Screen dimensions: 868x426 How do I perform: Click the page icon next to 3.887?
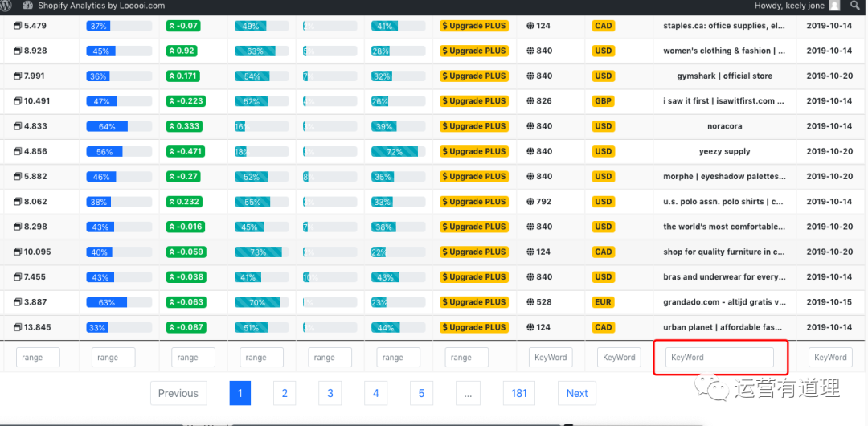(x=18, y=302)
